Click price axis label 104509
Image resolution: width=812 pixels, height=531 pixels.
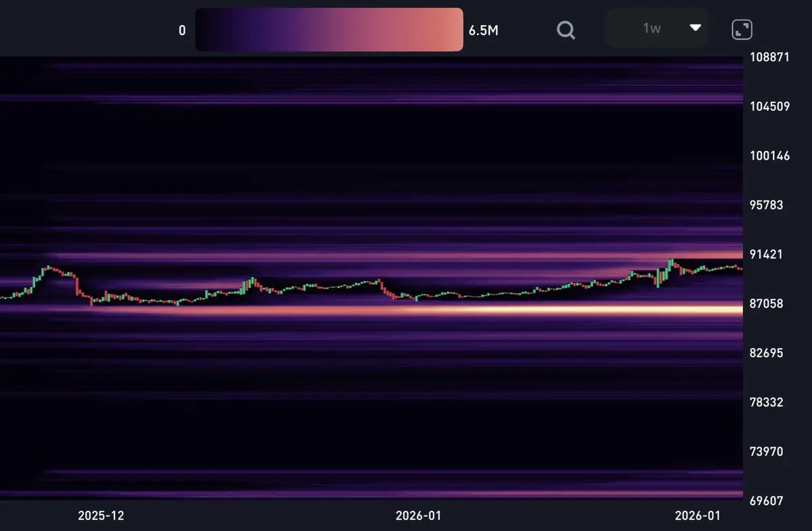click(x=770, y=106)
